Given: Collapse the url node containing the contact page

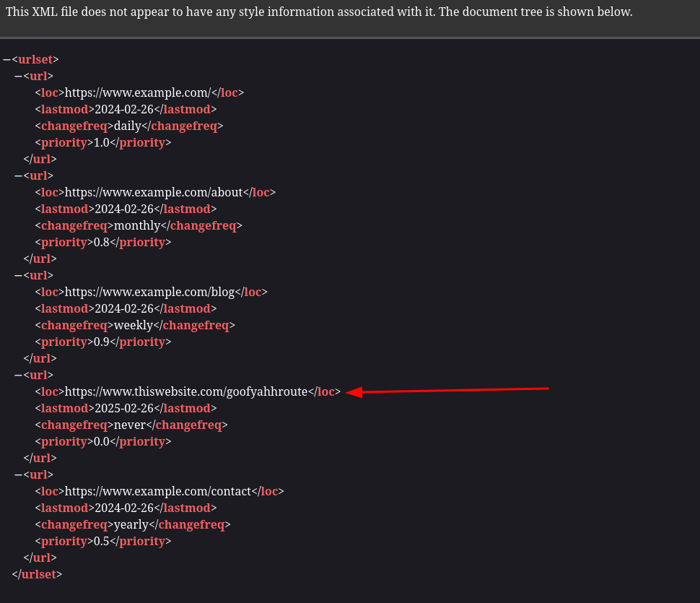Looking at the screenshot, I should (x=18, y=475).
